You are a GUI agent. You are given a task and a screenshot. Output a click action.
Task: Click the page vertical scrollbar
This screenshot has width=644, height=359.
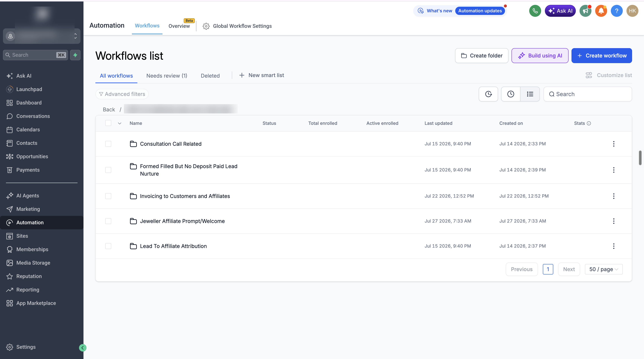pos(640,158)
